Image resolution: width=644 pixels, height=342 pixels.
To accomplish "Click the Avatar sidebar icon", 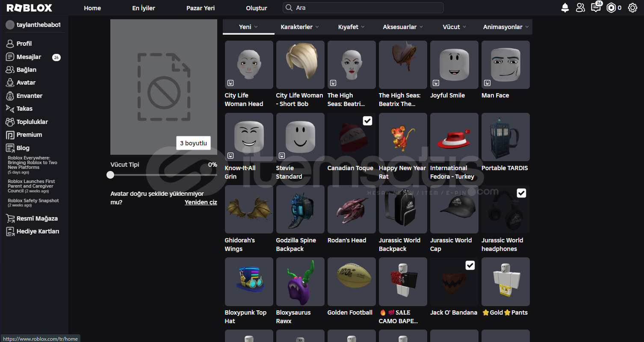I will point(10,83).
